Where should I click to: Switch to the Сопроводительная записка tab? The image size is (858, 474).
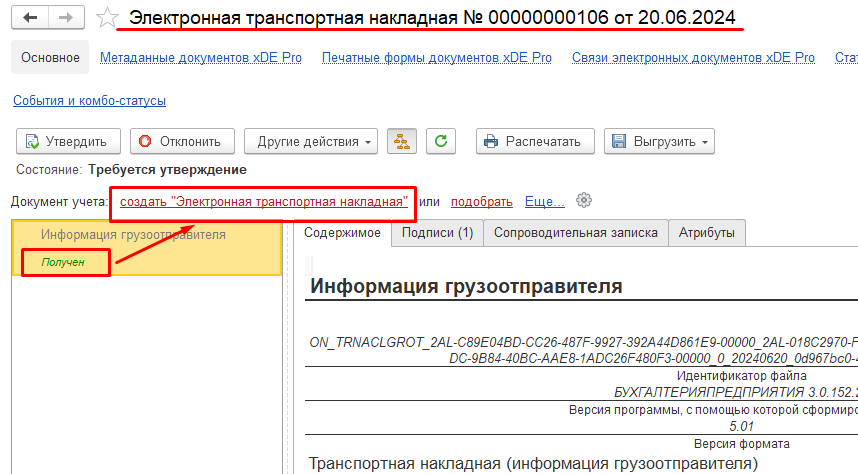point(576,233)
